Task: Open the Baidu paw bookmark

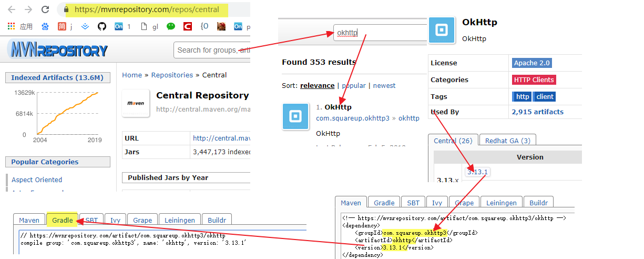Action: click(x=45, y=26)
